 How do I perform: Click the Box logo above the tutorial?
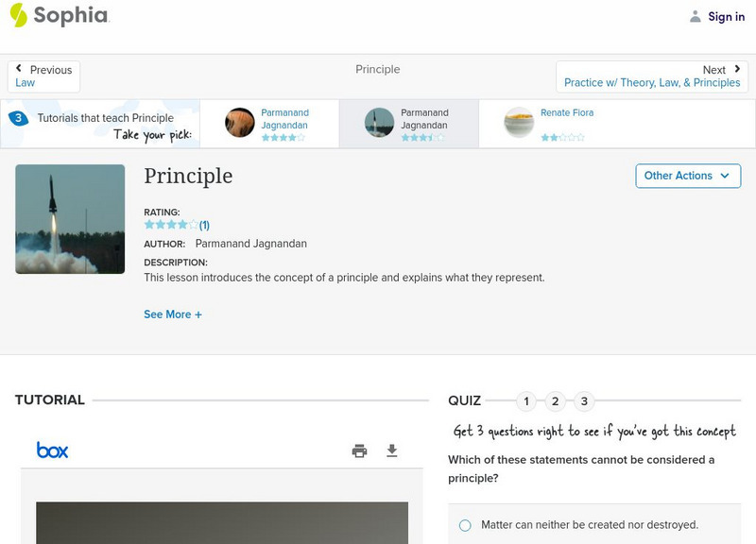(51, 450)
